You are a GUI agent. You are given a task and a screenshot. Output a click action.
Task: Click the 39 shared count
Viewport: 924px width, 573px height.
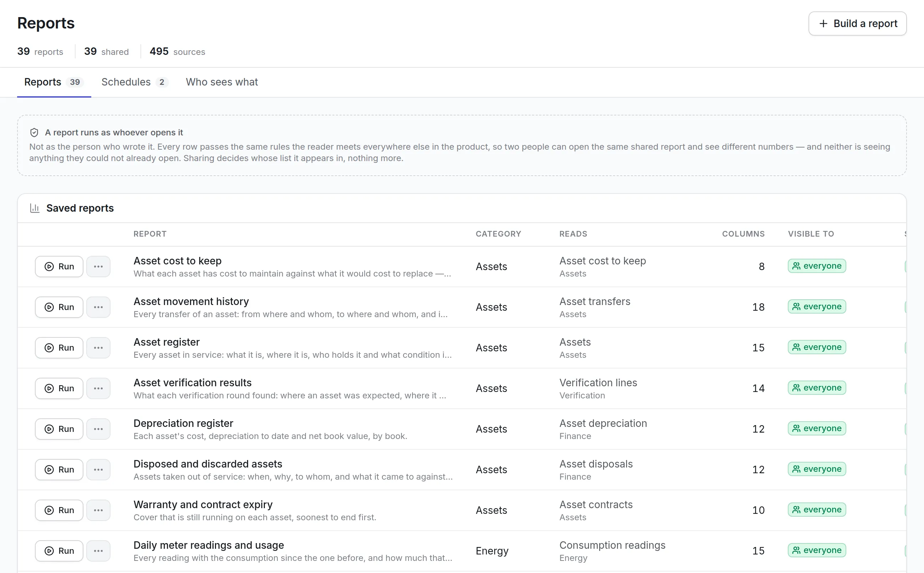[107, 51]
